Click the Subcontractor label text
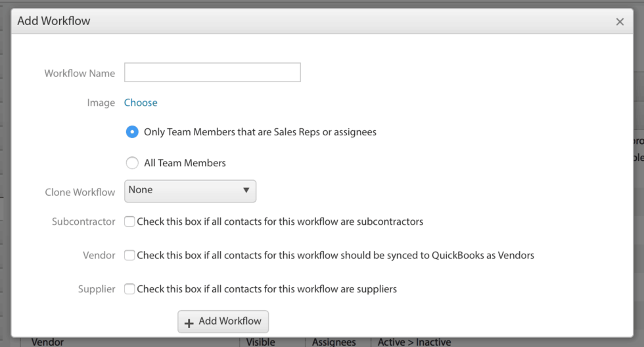 (83, 221)
